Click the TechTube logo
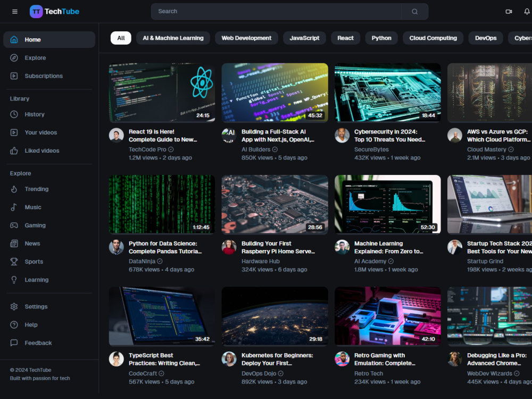Image resolution: width=532 pixels, height=399 pixels. [x=54, y=12]
